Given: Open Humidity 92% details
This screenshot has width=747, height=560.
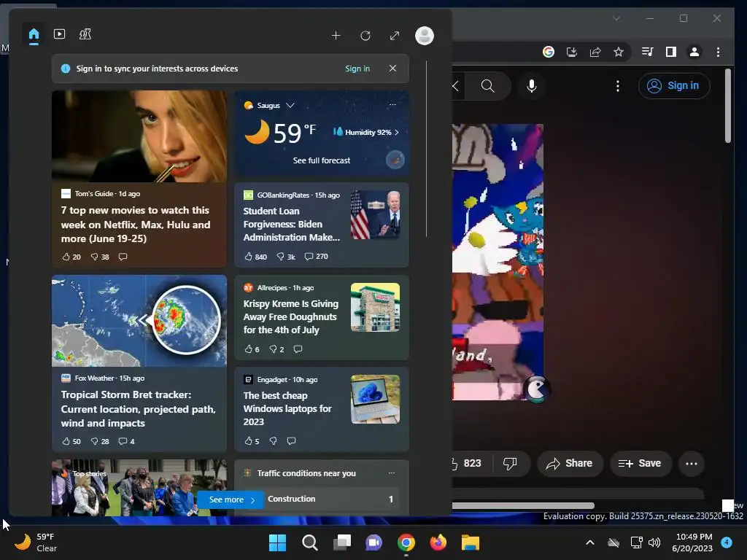Looking at the screenshot, I should click(366, 132).
